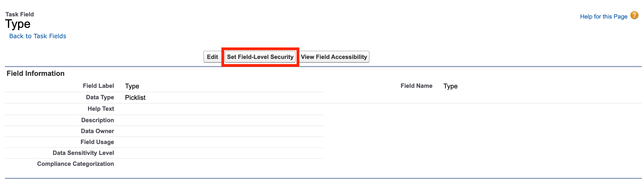Select the Data Type row label

point(100,97)
